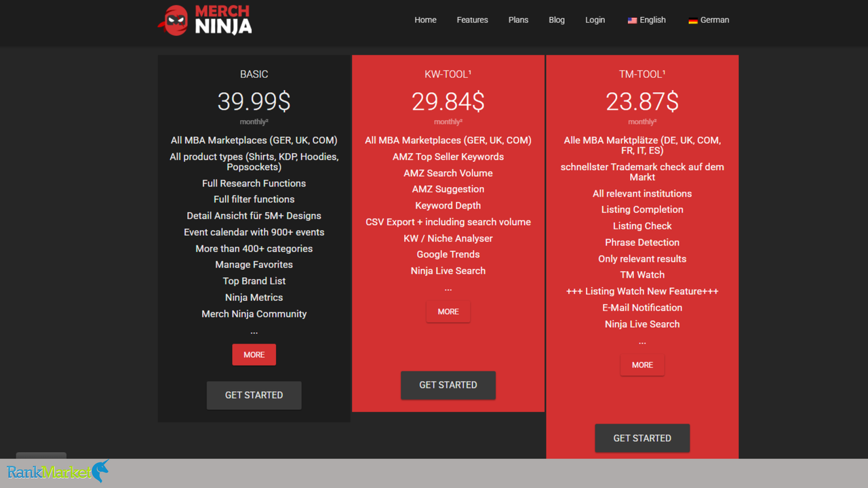The image size is (868, 488).
Task: Click 'More than 400+ categories' line
Action: 254,249
